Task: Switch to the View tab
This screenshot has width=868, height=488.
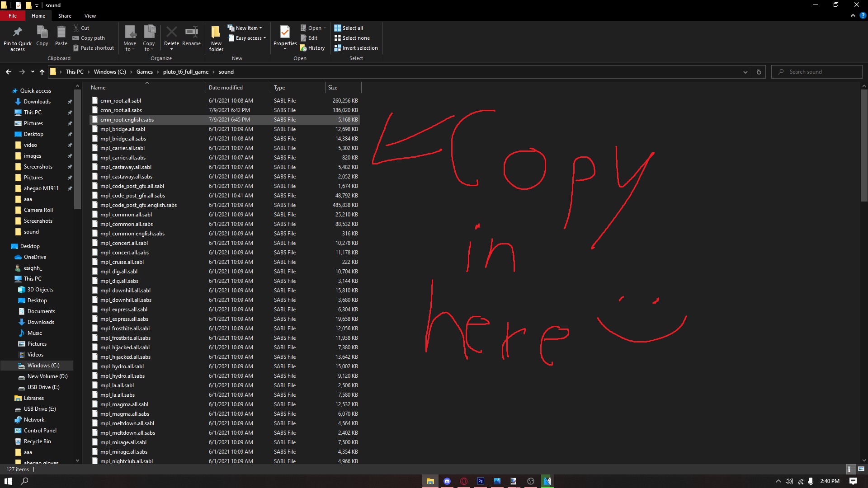Action: tap(90, 16)
